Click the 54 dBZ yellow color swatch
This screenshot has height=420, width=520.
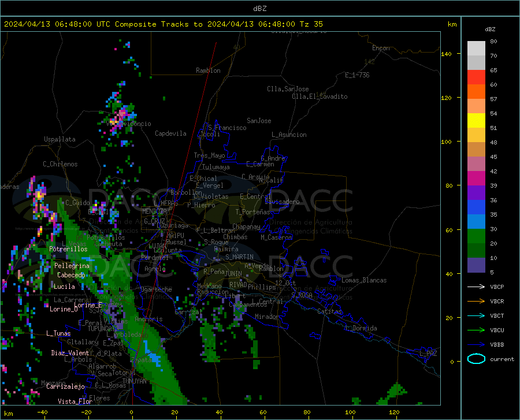[476, 120]
